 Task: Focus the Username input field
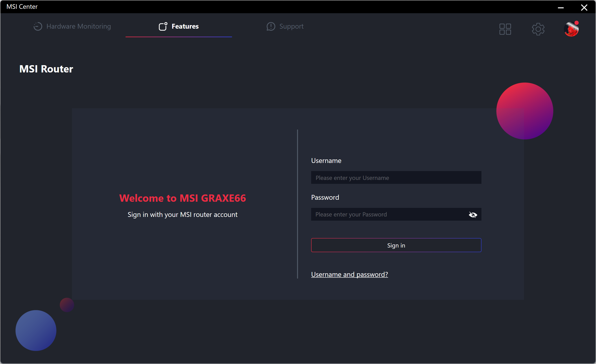(x=396, y=178)
